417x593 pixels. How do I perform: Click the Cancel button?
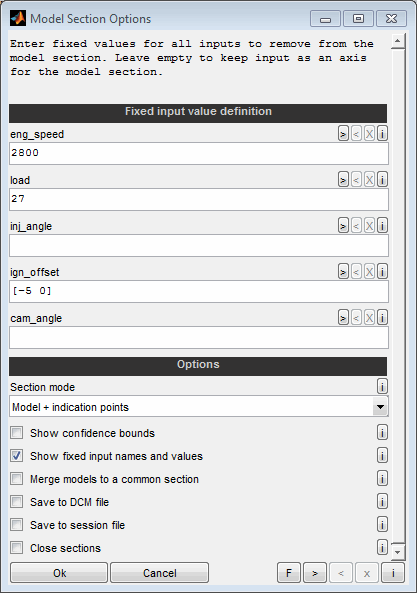[x=160, y=573]
